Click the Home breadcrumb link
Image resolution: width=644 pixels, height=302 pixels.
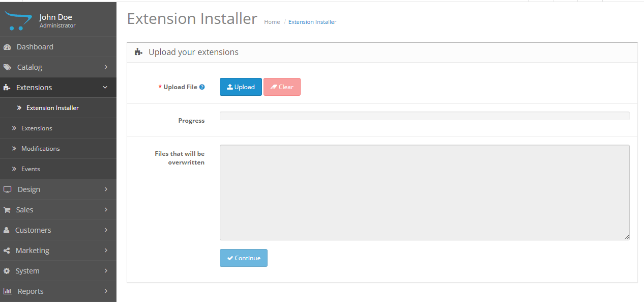272,22
